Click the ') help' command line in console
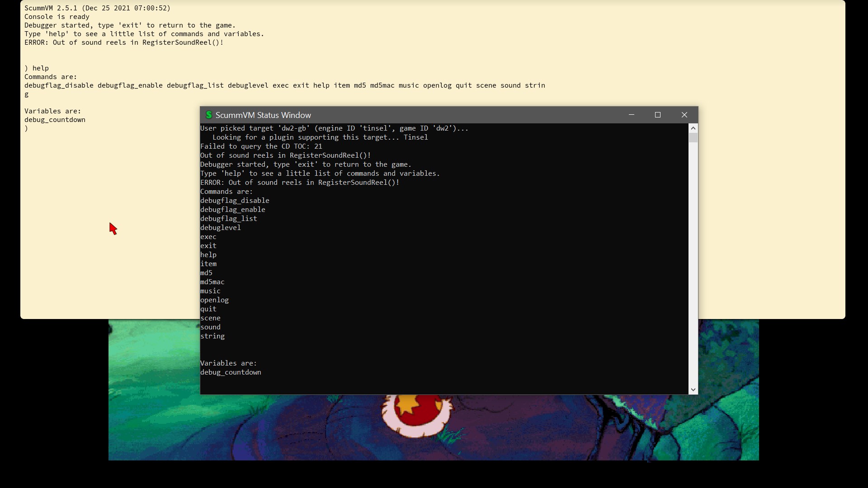 [x=37, y=68]
